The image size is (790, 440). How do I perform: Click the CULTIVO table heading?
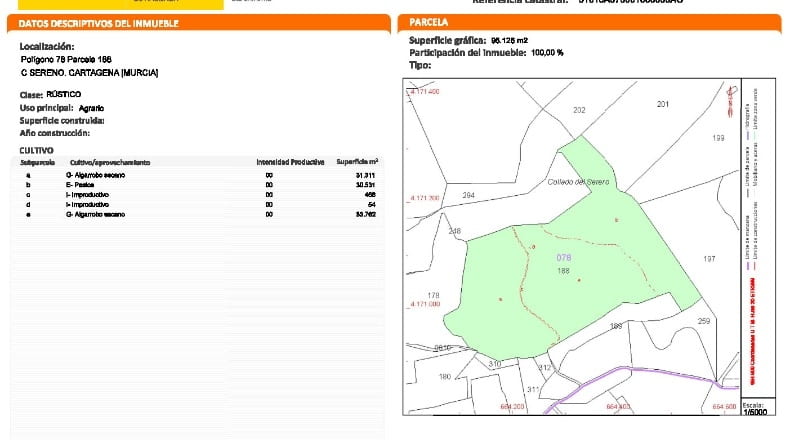click(x=36, y=150)
